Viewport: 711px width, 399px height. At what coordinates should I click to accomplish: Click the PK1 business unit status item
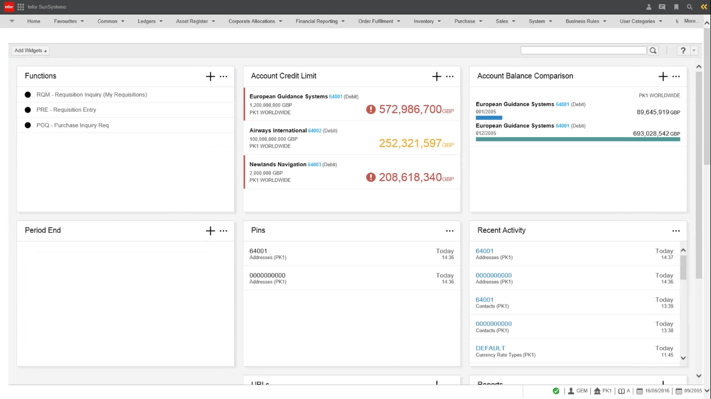(603, 391)
